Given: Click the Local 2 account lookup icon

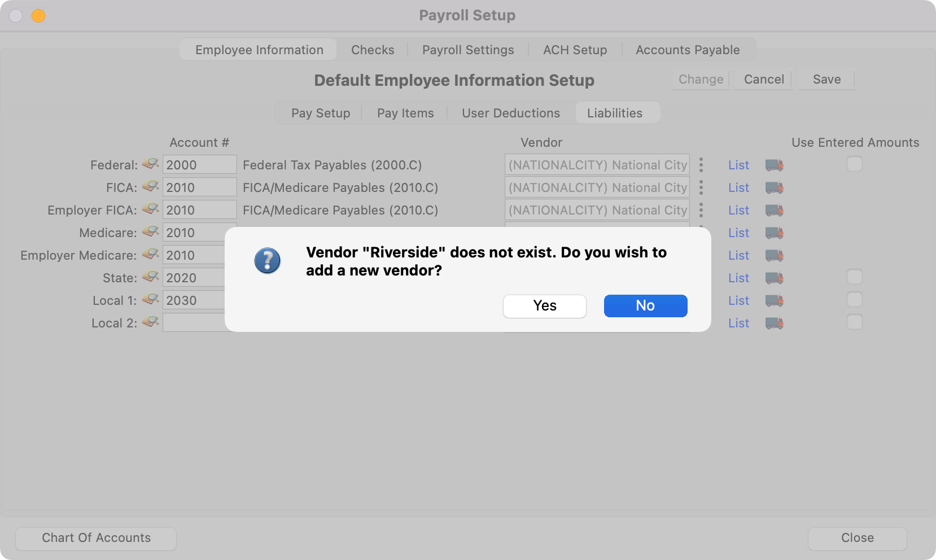Looking at the screenshot, I should (x=150, y=322).
